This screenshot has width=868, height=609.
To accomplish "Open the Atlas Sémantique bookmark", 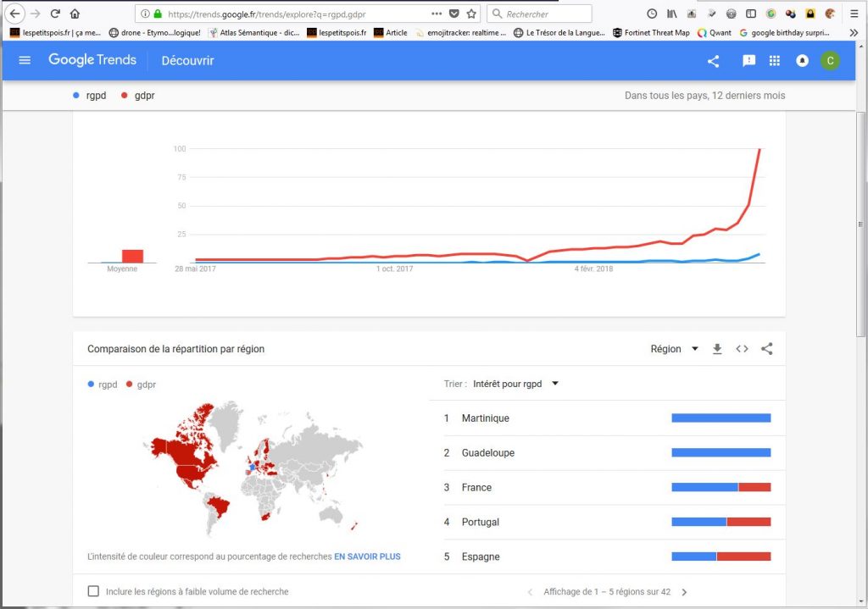I will pyautogui.click(x=254, y=33).
